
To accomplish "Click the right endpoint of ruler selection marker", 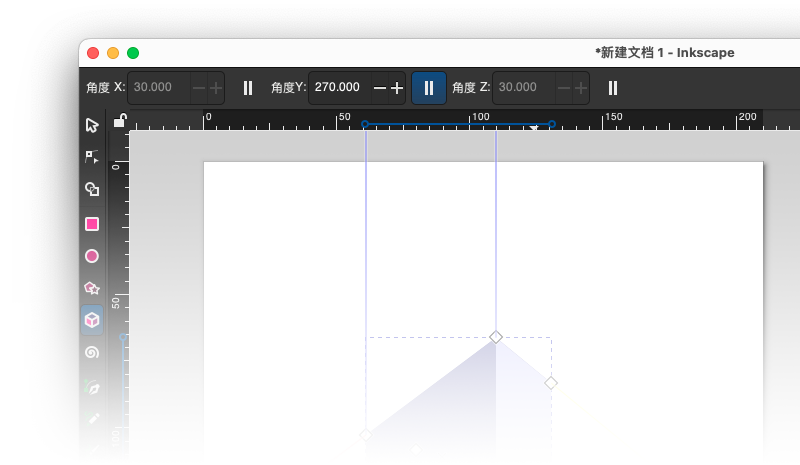I will 552,124.
